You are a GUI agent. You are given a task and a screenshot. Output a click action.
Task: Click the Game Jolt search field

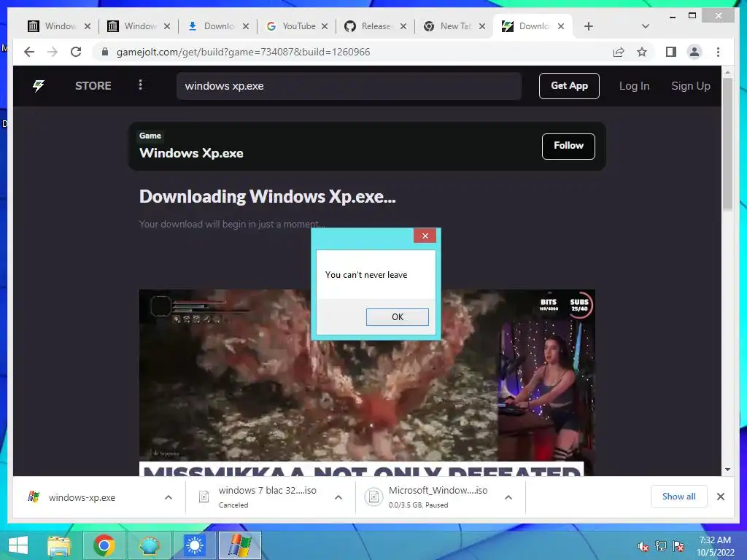pos(349,86)
